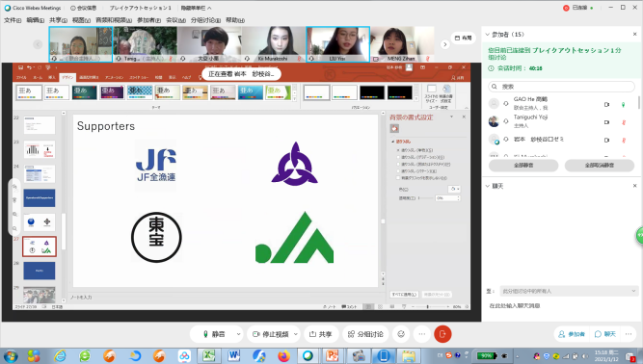Click the 共享 share content button
This screenshot has height=364, width=643.
[x=321, y=334]
